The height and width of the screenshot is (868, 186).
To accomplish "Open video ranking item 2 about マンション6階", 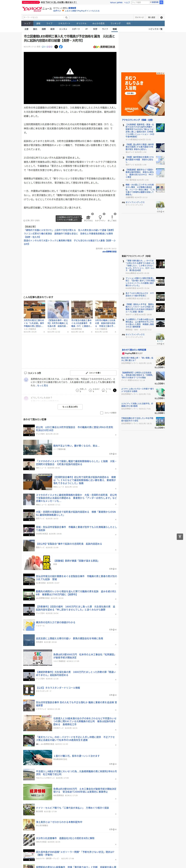I will pyautogui.click(x=140, y=282).
